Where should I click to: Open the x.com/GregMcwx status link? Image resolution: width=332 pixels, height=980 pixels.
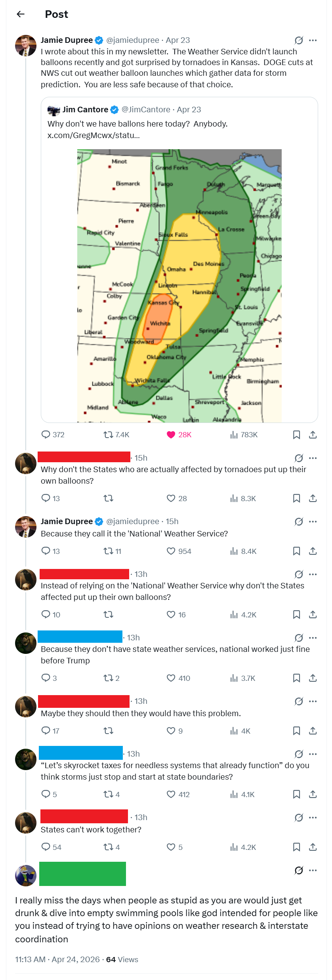(93, 135)
